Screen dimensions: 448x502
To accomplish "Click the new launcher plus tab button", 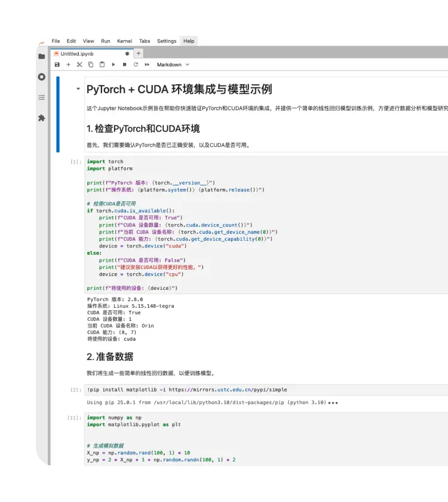I will click(139, 53).
